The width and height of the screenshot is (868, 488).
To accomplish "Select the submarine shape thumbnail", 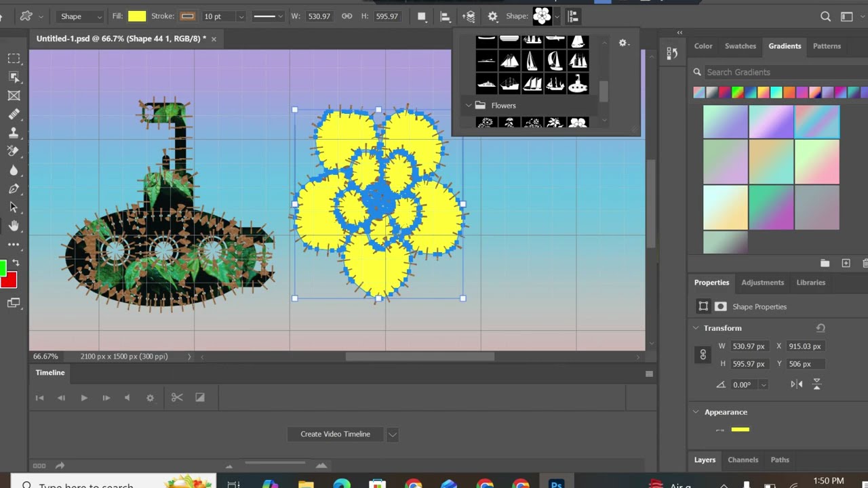I will (x=578, y=83).
